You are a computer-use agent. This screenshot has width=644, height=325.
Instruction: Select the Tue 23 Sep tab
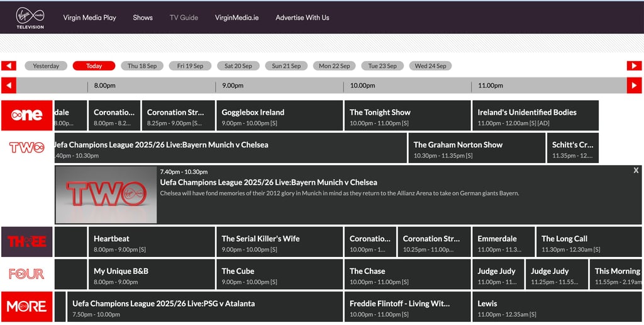click(x=382, y=66)
